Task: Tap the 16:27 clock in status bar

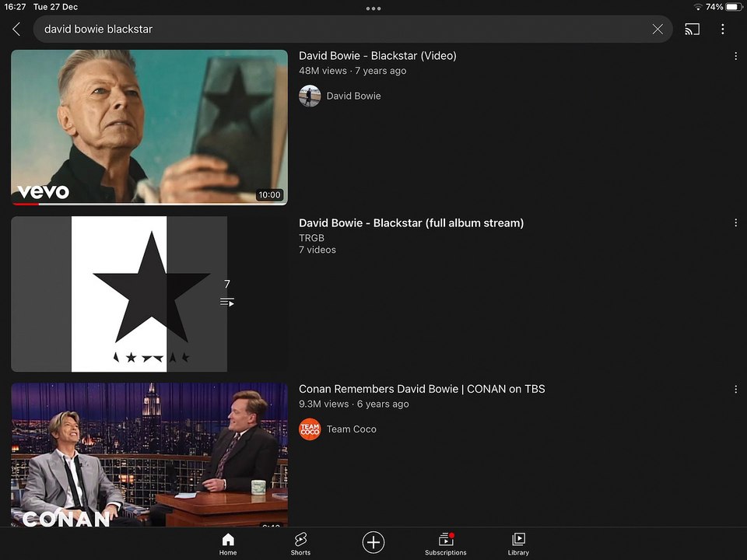Action: [x=15, y=7]
